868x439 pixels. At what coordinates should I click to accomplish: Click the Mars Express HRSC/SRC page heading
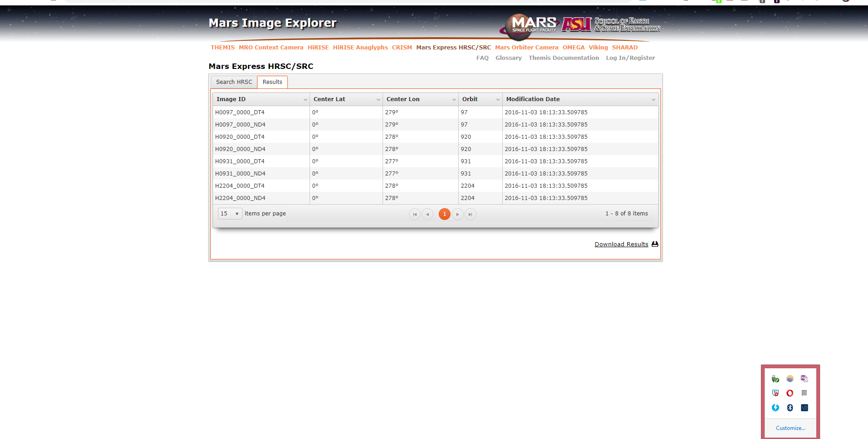[261, 66]
